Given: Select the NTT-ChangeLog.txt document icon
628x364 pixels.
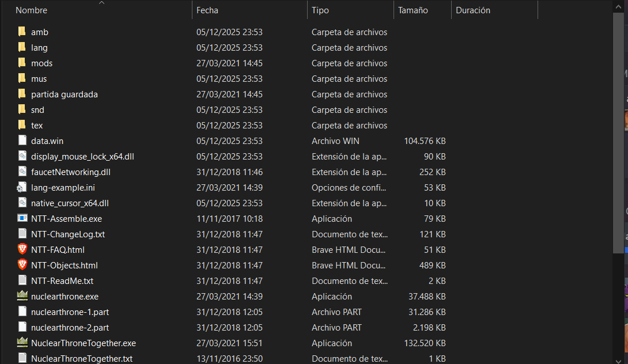Looking at the screenshot, I should [x=22, y=234].
